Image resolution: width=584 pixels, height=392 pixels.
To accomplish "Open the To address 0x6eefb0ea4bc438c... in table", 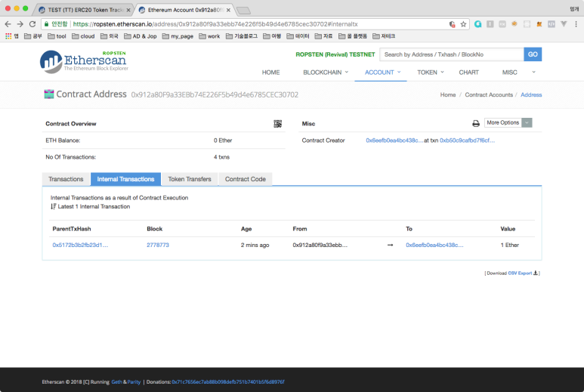I will pos(434,245).
